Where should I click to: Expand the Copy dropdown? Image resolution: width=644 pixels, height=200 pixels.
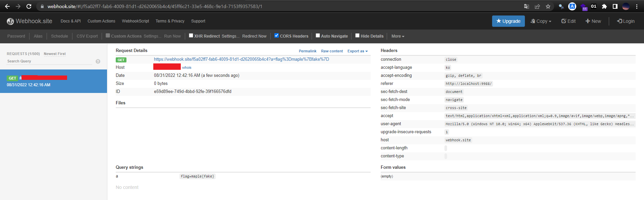click(x=541, y=21)
